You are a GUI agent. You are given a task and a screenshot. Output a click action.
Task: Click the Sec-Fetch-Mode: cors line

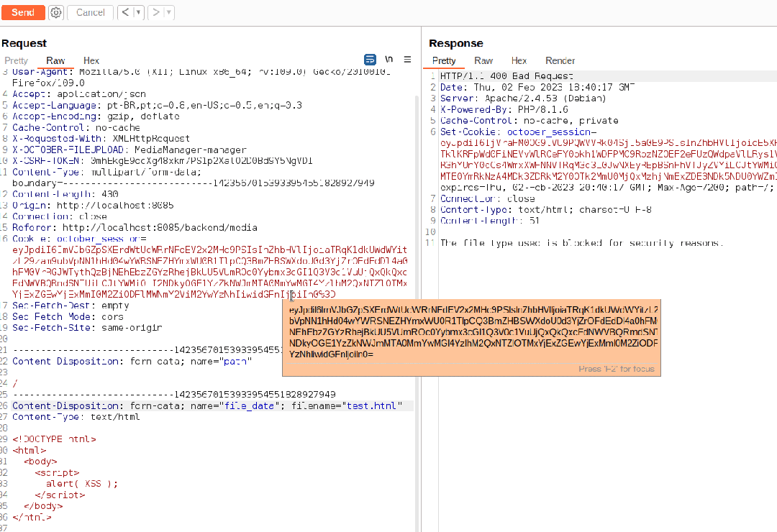68,316
